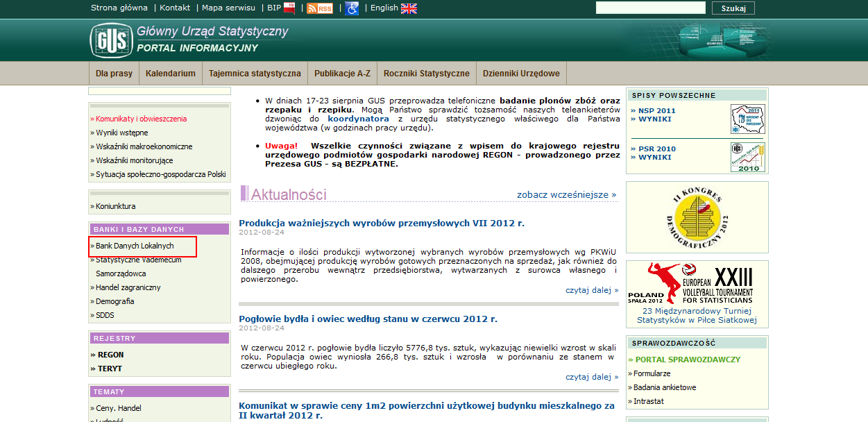Open Badania ankietowe link

pos(665,387)
